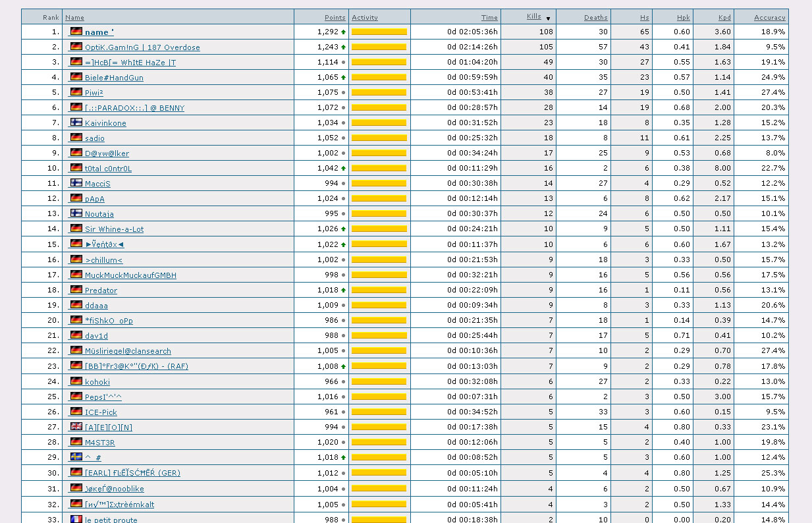Image resolution: width=812 pixels, height=523 pixels.
Task: Open Sir Whine-a-Lot's player page
Action: 114,229
